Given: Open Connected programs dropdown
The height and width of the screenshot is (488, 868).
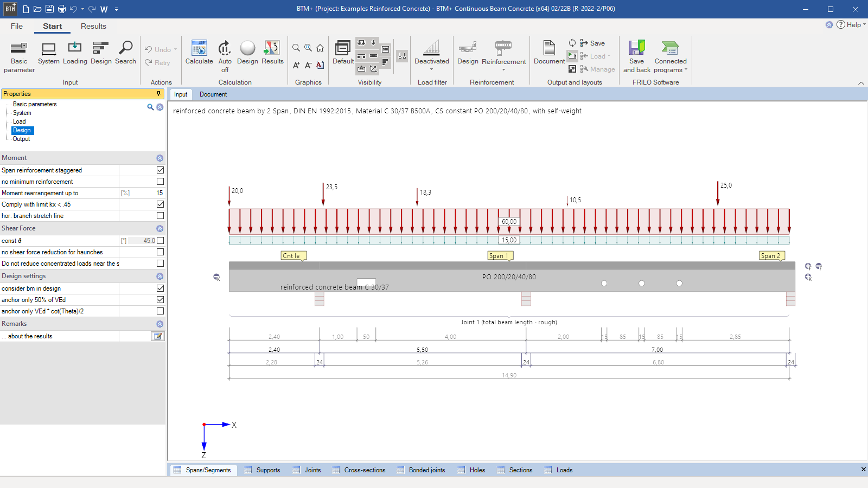Looking at the screenshot, I should pos(671,57).
